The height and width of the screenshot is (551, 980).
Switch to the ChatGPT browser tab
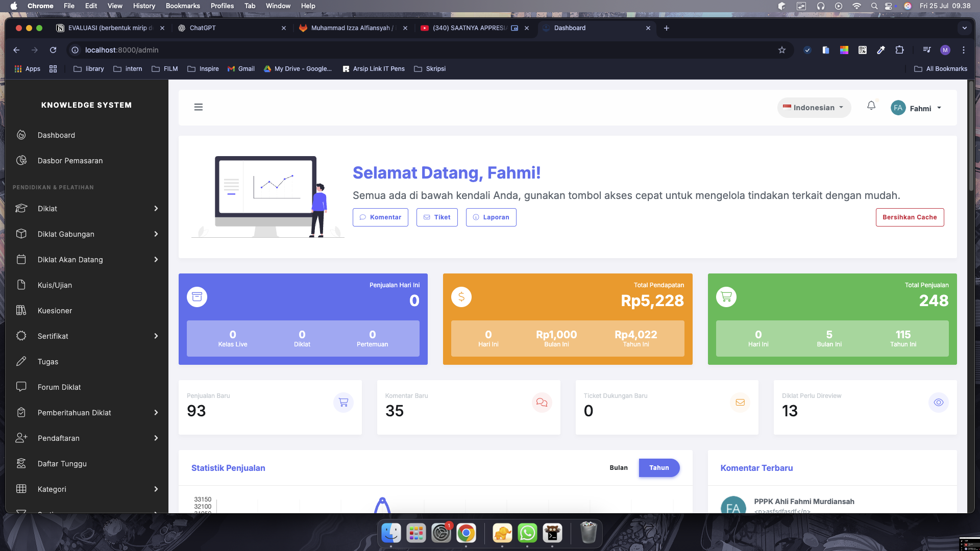[230, 28]
